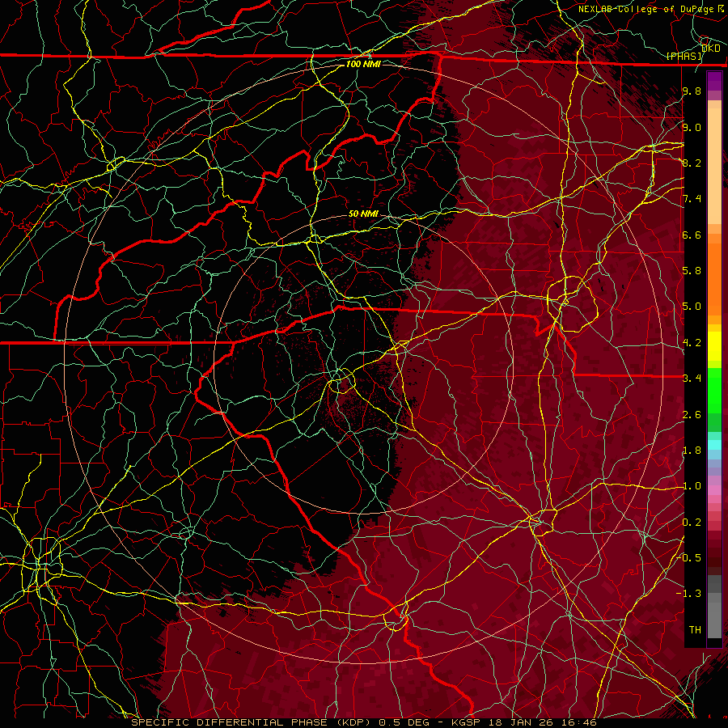The height and width of the screenshot is (728, 728).
Task: Click the [PHAS] label above the color bar
Action: tap(684, 56)
